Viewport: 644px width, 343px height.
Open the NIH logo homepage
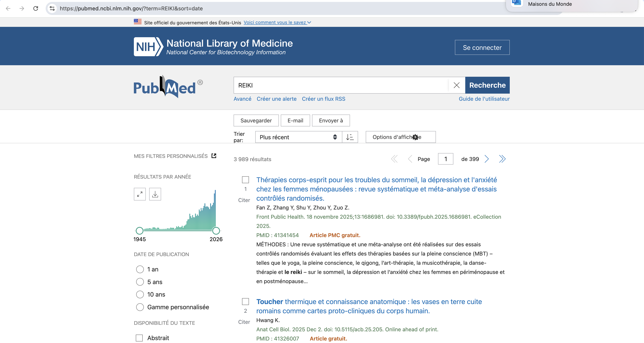click(x=148, y=47)
